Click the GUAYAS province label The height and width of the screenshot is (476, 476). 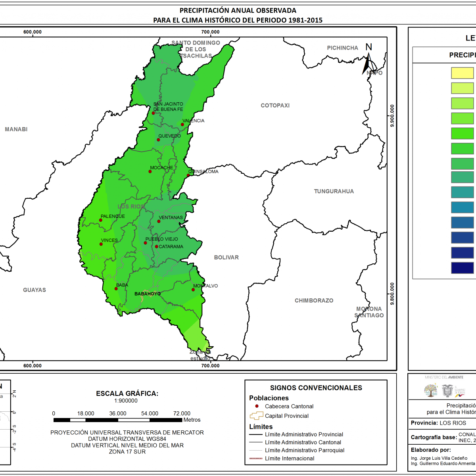35,290
